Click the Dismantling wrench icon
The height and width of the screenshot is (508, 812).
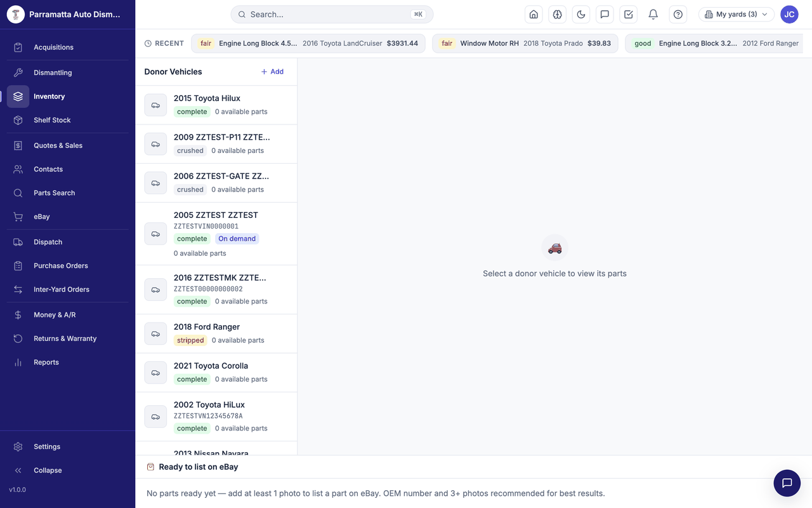pyautogui.click(x=18, y=72)
